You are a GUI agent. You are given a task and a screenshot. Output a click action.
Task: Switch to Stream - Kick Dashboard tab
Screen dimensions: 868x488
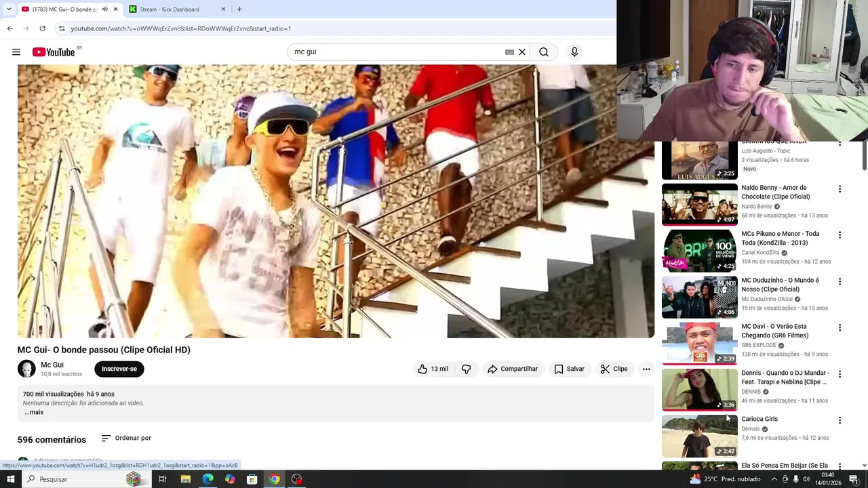[x=170, y=9]
